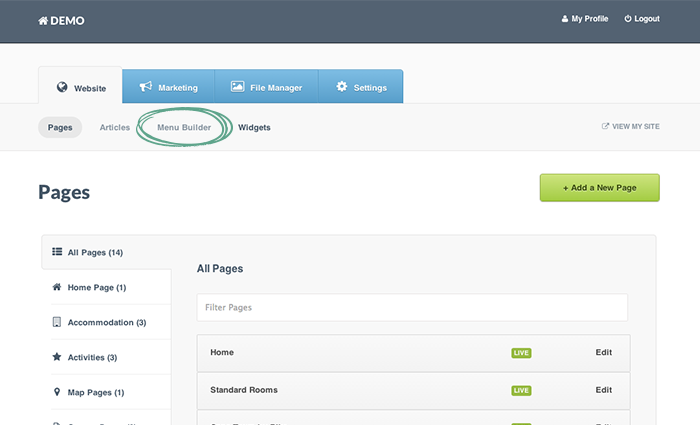The height and width of the screenshot is (425, 700).
Task: Edit the Standard Rooms page
Action: tap(603, 390)
